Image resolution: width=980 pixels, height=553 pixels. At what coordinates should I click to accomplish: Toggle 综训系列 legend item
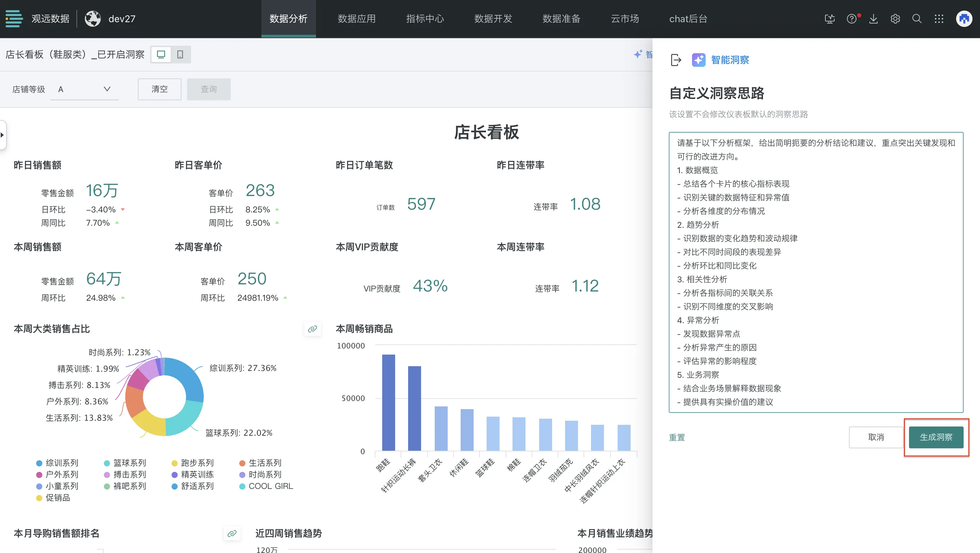click(57, 463)
